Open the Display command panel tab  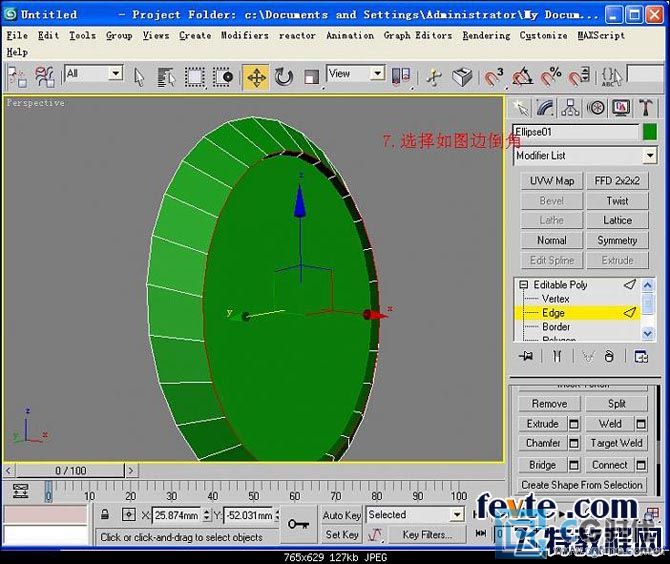click(620, 108)
